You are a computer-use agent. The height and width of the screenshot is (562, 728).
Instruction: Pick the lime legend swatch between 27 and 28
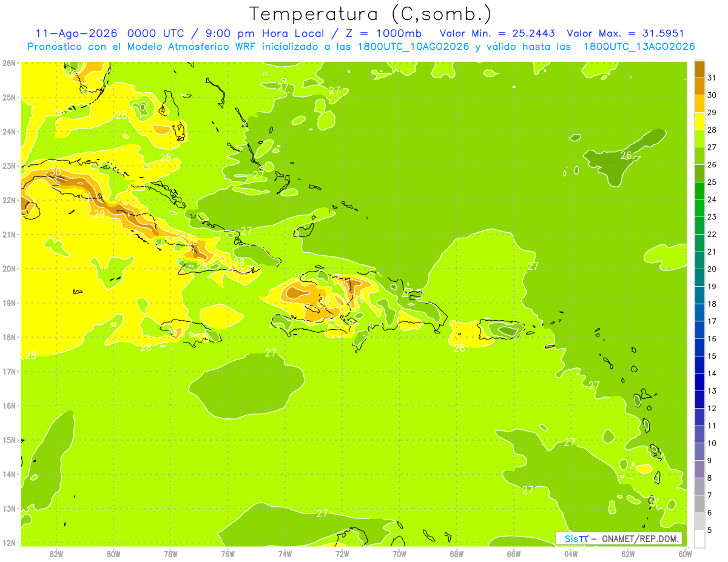click(x=699, y=138)
